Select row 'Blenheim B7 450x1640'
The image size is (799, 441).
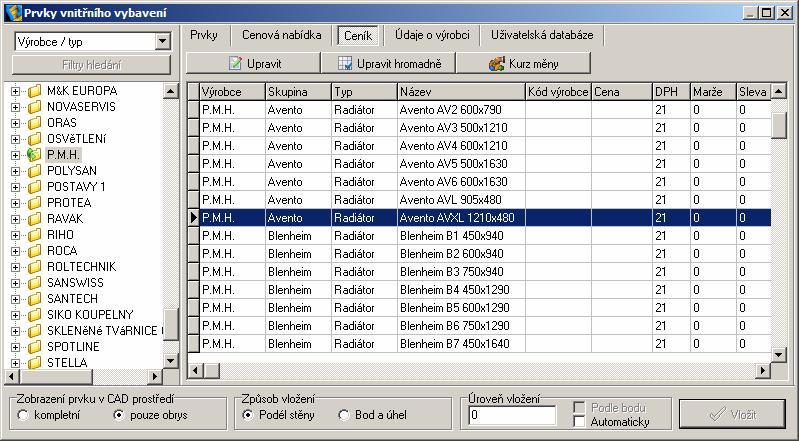click(479, 344)
